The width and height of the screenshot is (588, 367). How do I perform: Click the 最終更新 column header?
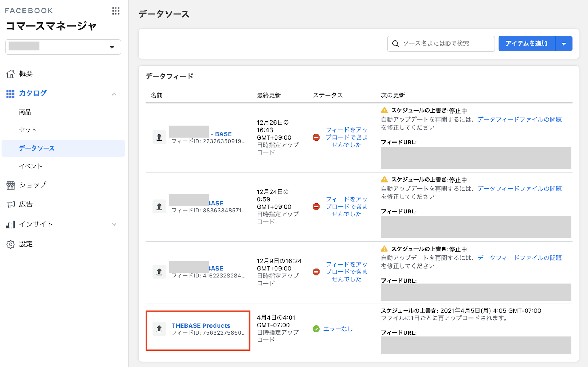click(269, 95)
